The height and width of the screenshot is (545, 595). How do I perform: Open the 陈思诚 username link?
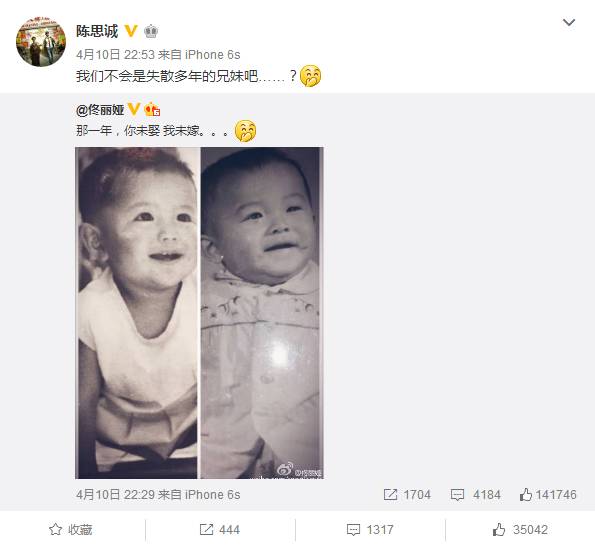(97, 31)
